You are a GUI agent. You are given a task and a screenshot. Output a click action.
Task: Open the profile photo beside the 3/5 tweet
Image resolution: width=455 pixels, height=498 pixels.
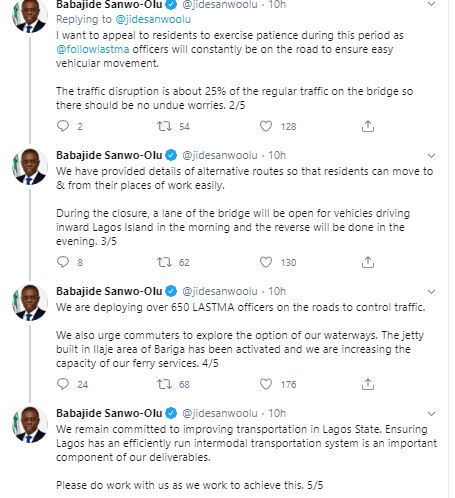30,166
